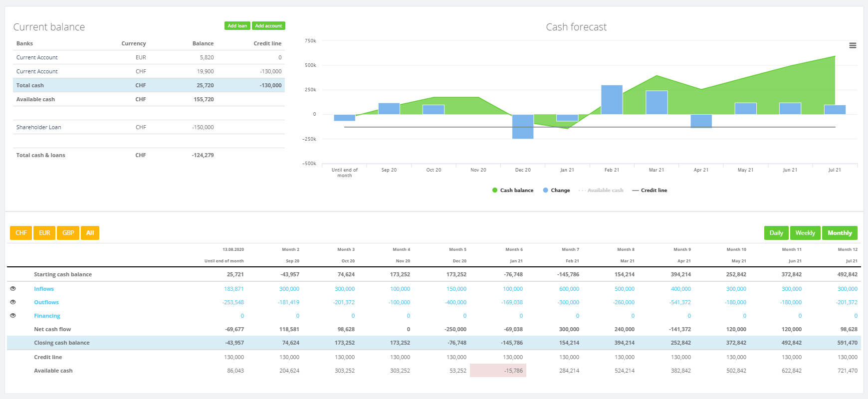Switch forecast to Daily view
Image resolution: width=868 pixels, height=399 pixels.
pos(776,233)
